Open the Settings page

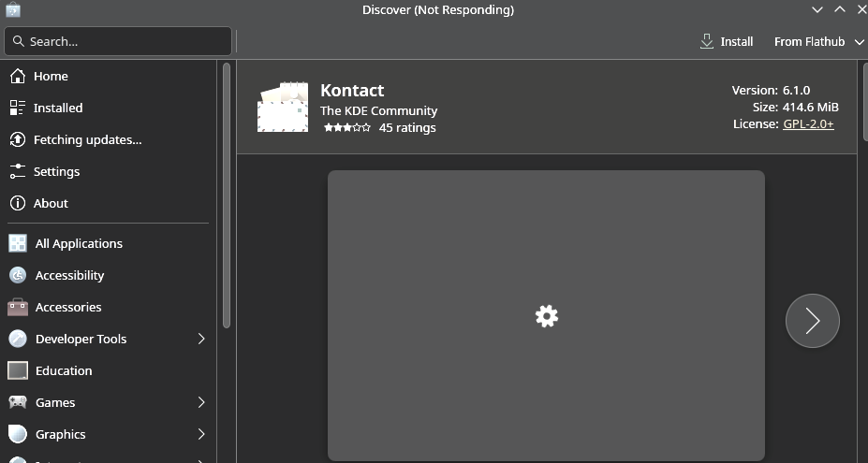pyautogui.click(x=109, y=171)
